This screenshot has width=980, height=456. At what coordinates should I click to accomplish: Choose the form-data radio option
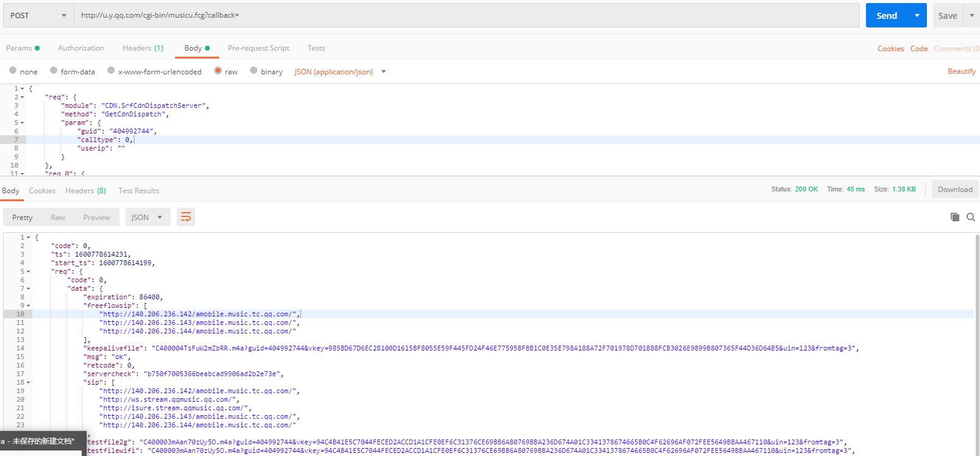pos(54,71)
